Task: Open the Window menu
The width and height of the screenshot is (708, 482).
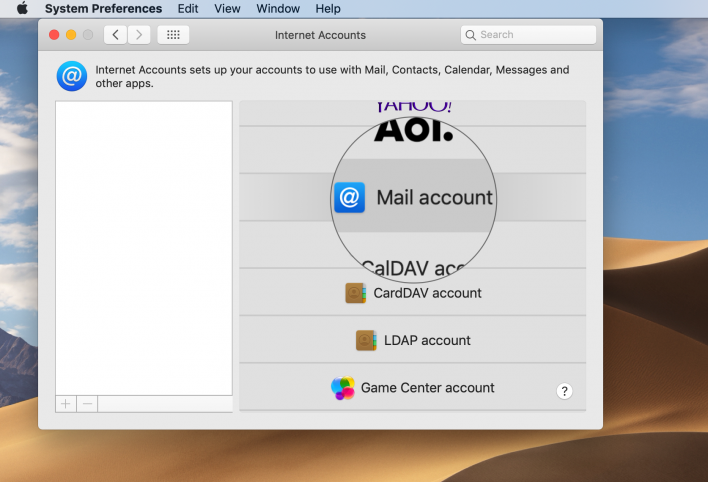Action: [278, 9]
